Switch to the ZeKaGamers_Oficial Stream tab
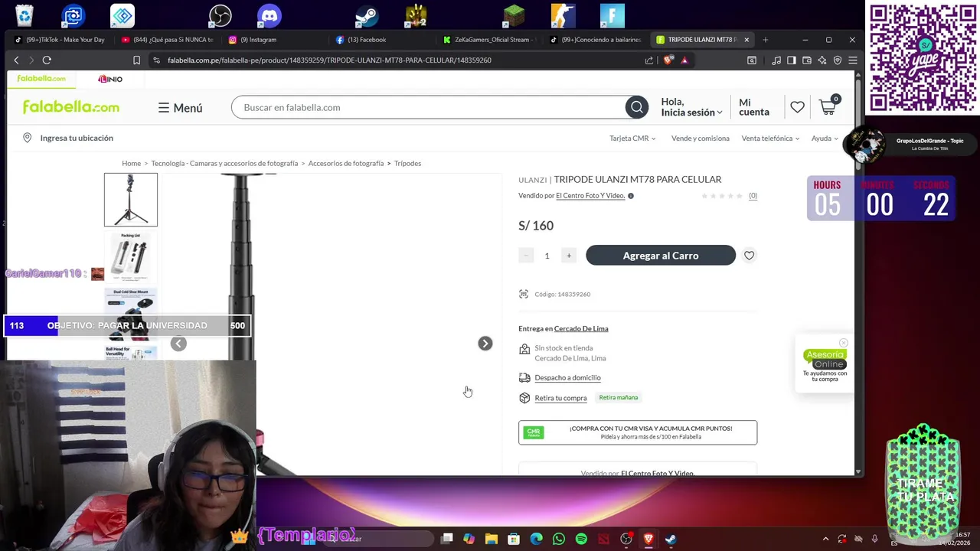 pos(488,40)
